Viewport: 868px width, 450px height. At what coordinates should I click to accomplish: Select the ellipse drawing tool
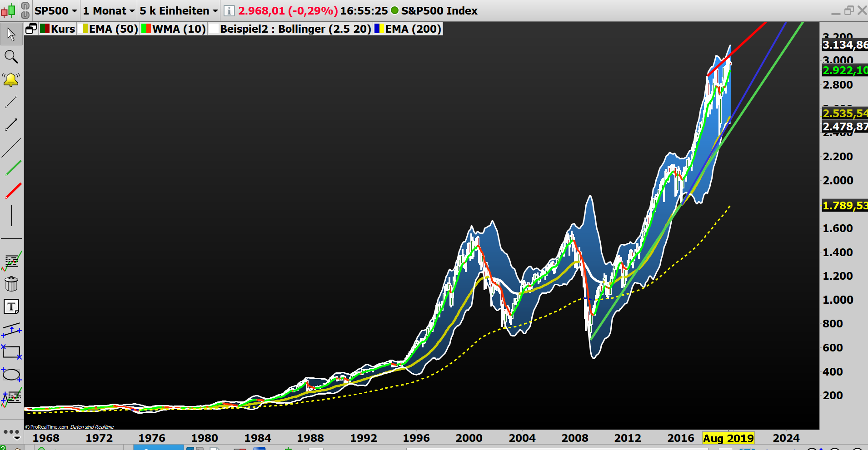[11, 375]
